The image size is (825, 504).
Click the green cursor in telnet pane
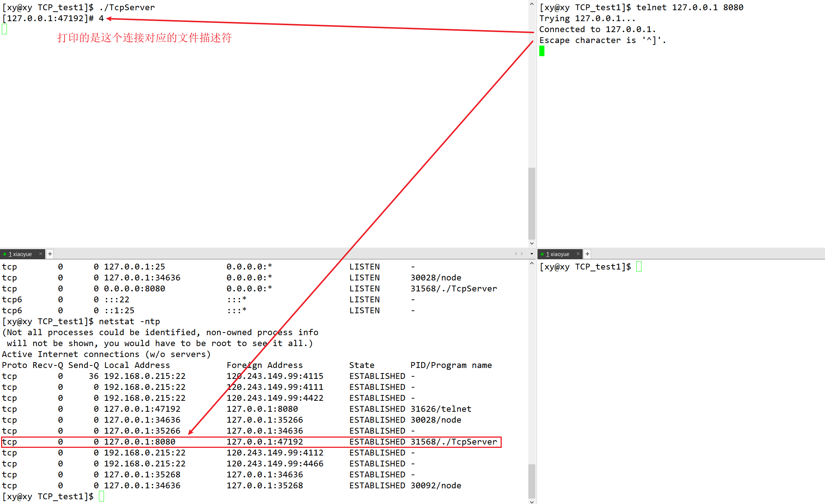542,51
